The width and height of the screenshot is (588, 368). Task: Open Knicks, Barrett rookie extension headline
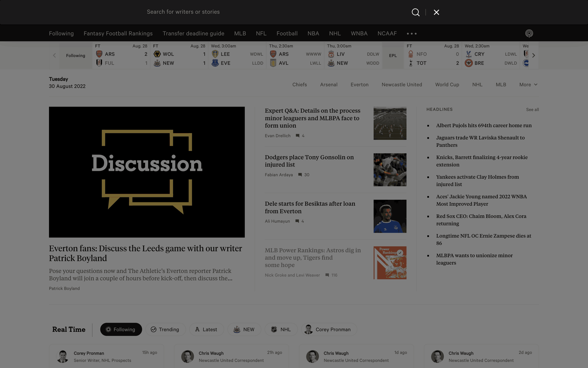pos(482,161)
